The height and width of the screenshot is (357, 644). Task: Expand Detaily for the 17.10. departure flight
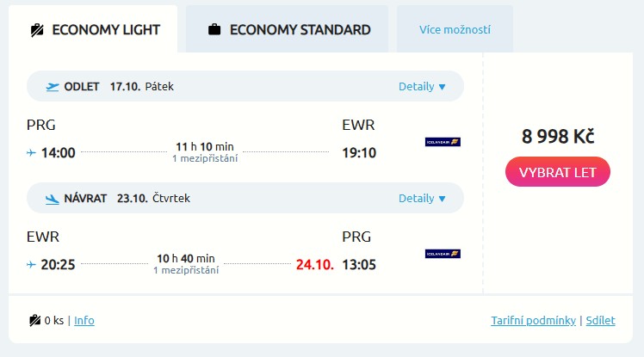pyautogui.click(x=422, y=86)
